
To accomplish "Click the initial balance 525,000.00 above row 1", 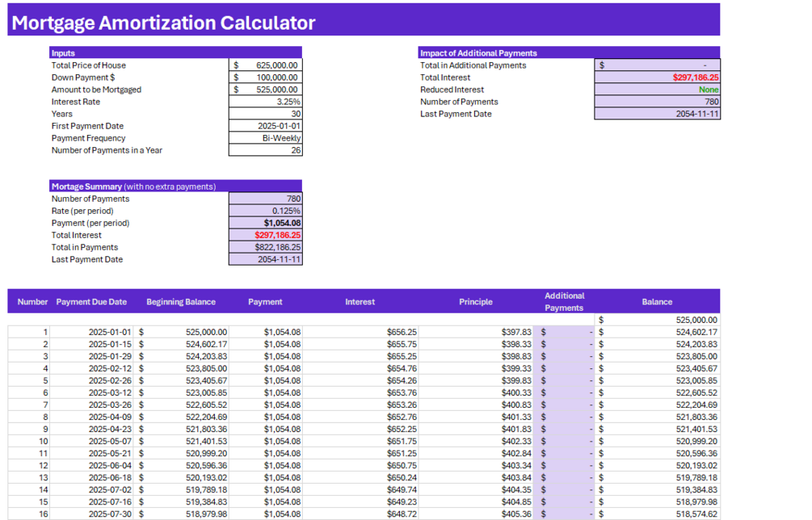I will (658, 320).
